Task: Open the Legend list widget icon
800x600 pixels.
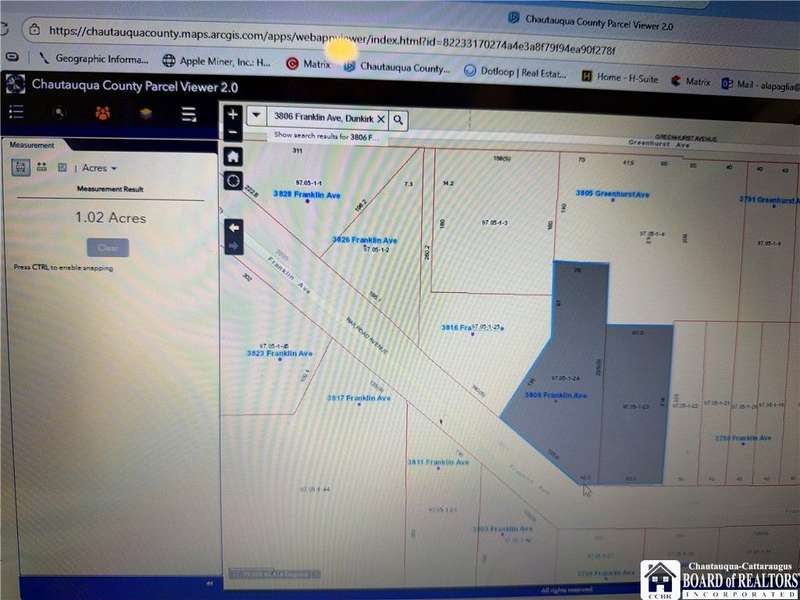Action: (16, 112)
